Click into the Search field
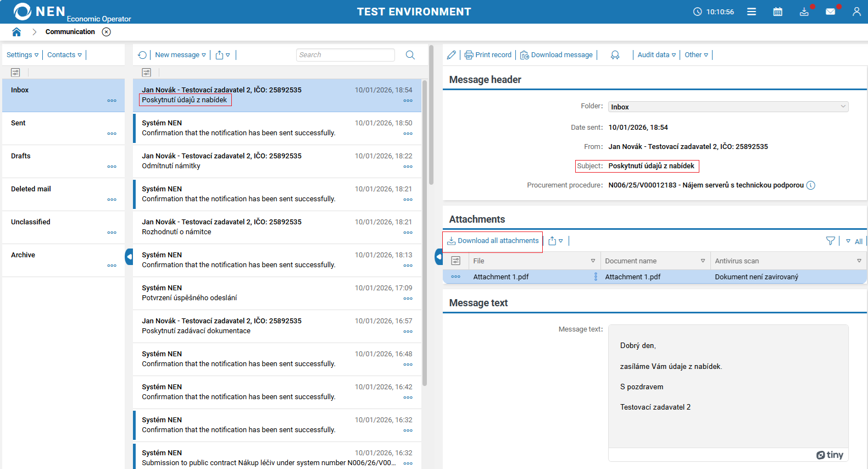The image size is (868, 469). tap(345, 55)
